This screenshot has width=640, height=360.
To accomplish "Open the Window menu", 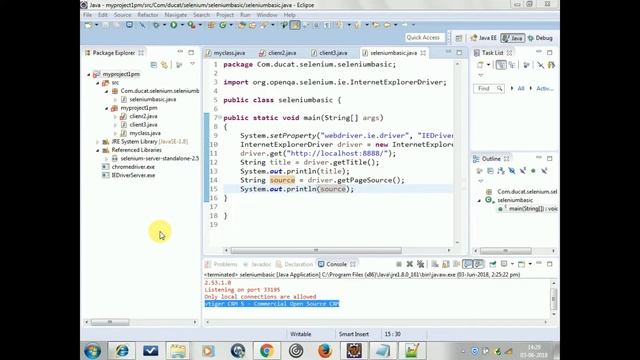I will point(267,15).
